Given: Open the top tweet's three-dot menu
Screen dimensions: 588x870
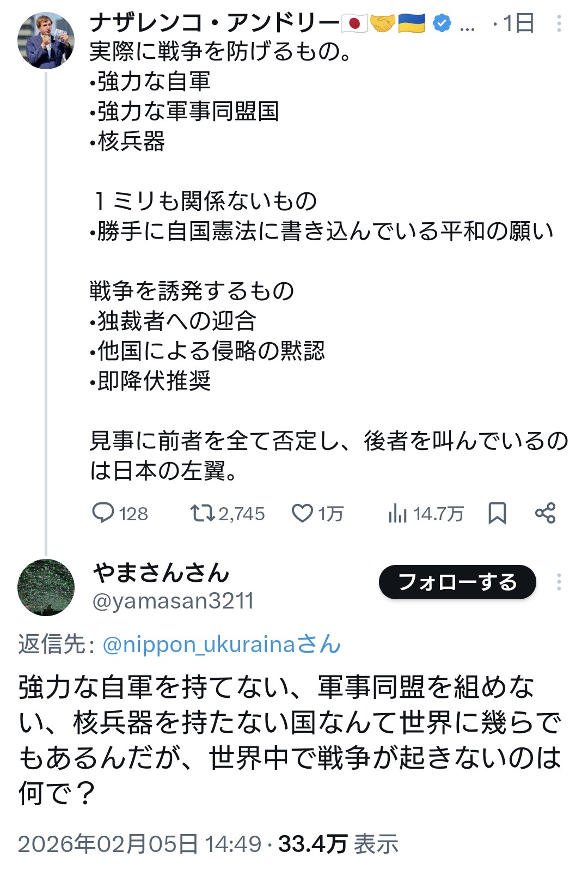Looking at the screenshot, I should tap(559, 23).
